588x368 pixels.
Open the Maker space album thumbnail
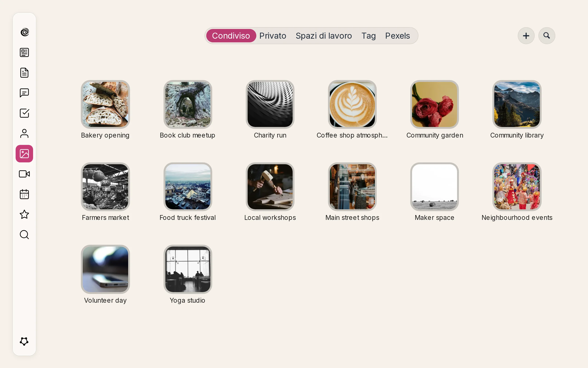(x=434, y=187)
